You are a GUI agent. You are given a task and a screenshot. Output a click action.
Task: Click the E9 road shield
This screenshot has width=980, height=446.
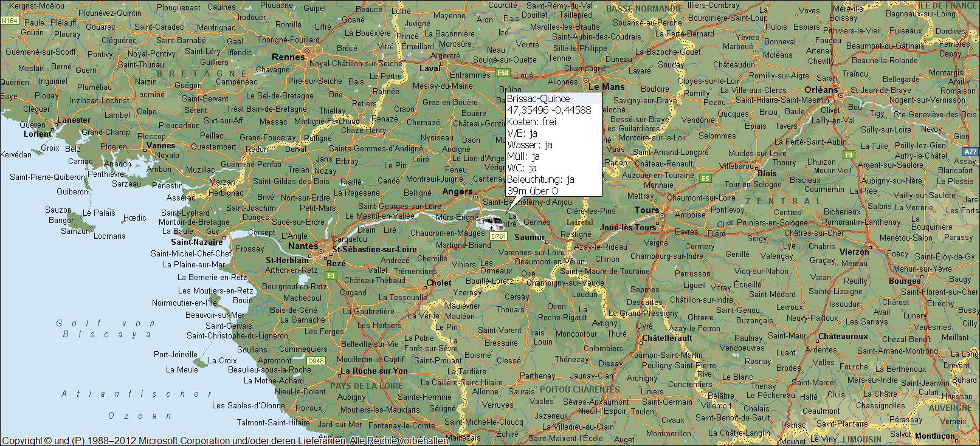tap(849, 155)
